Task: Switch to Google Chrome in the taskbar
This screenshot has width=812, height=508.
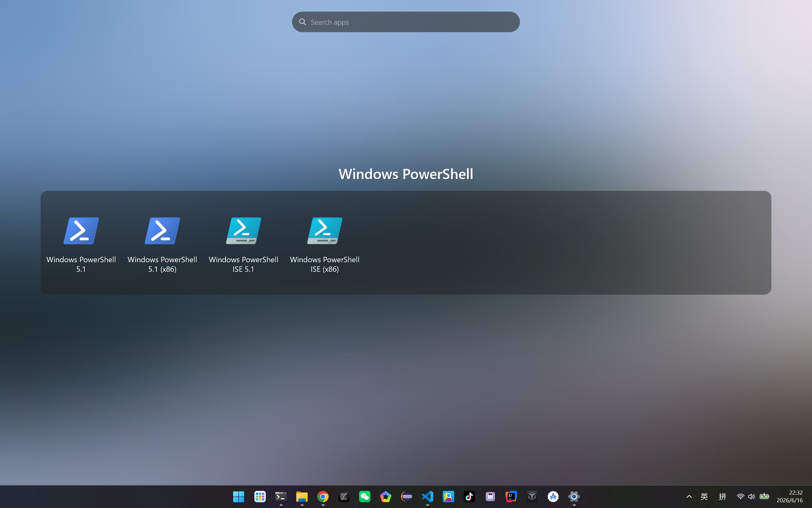Action: coord(323,497)
